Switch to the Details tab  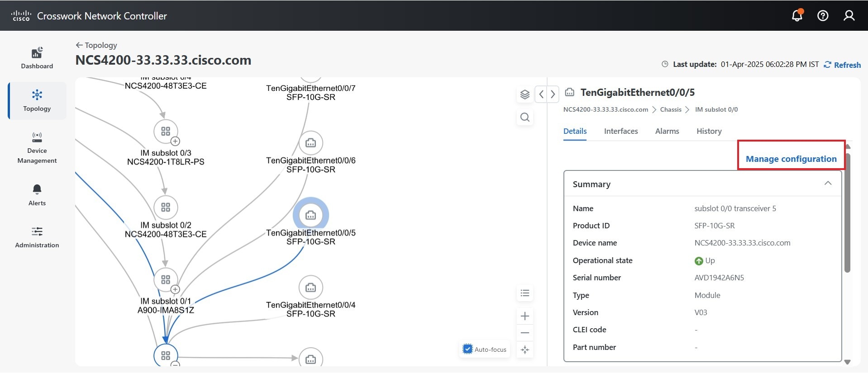(575, 131)
